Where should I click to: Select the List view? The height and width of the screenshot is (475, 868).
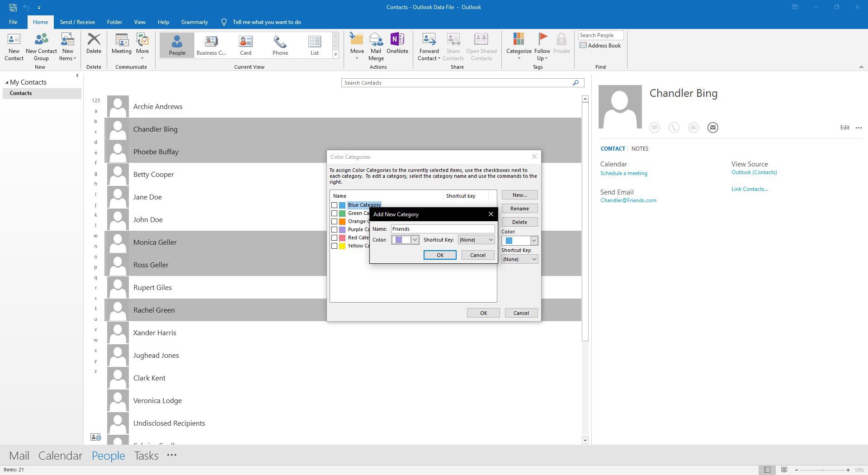(x=314, y=45)
